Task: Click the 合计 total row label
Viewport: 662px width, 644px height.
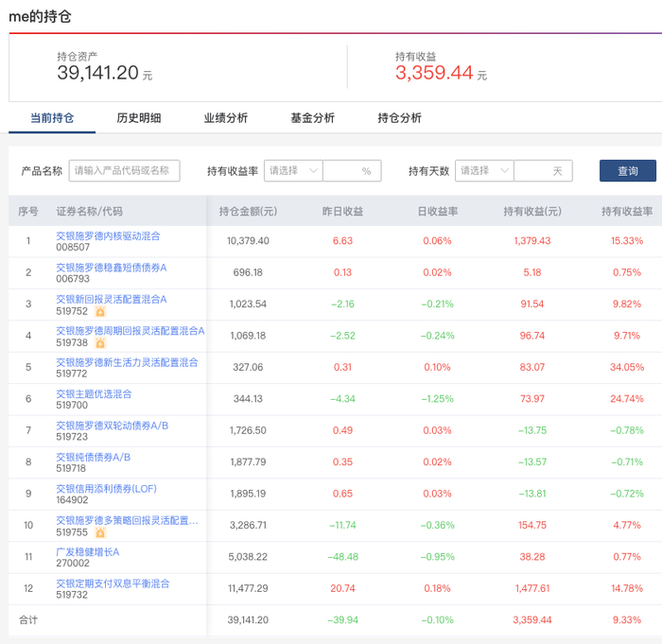Action: 28,620
